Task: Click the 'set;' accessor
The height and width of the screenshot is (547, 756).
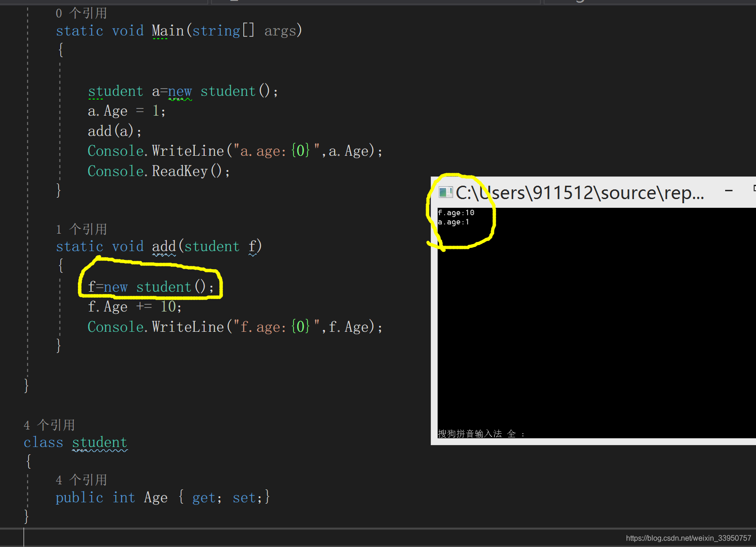Action: (247, 498)
